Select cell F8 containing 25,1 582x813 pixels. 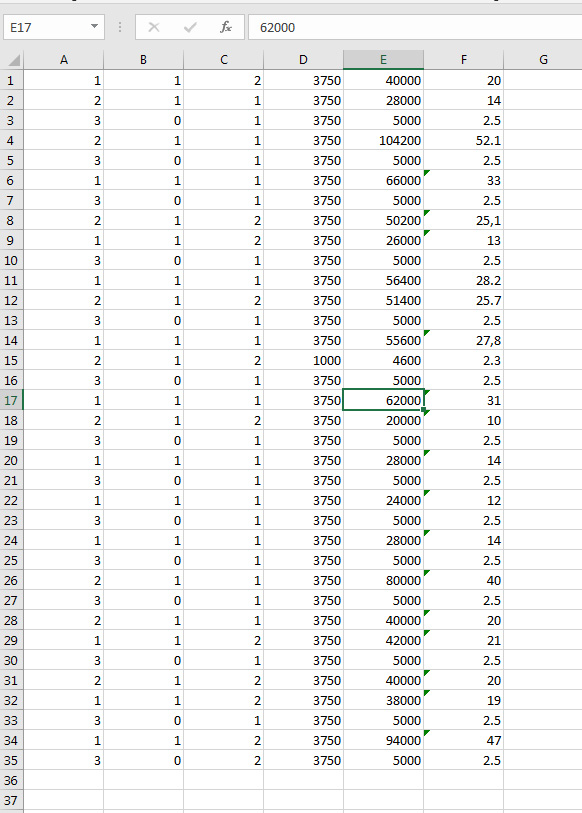click(463, 220)
